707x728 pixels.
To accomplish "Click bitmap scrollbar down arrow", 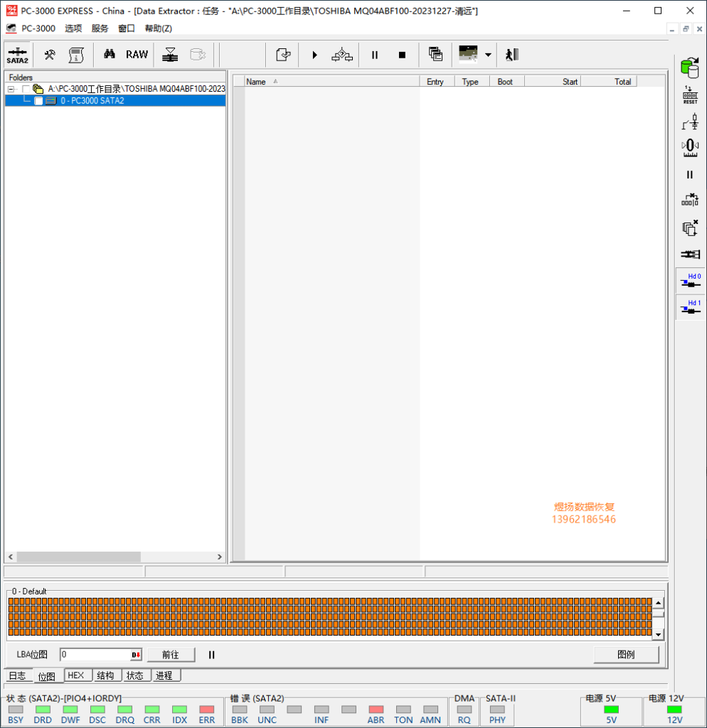I will pyautogui.click(x=658, y=634).
